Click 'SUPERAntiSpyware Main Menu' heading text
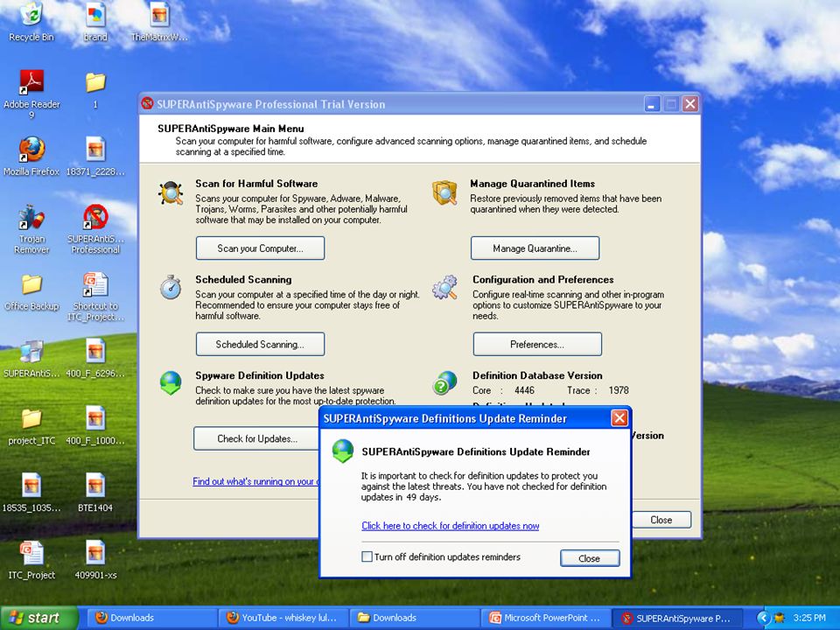The height and width of the screenshot is (630, 840). click(230, 129)
